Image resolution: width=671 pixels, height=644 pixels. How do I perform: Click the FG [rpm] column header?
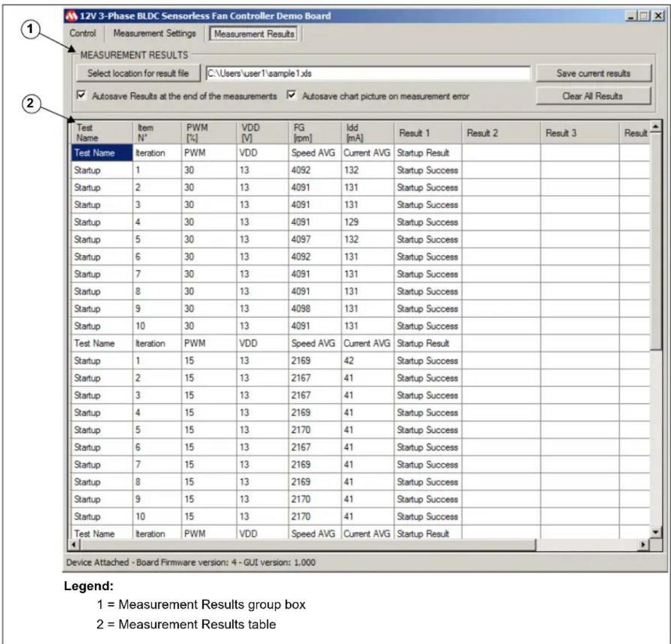point(314,133)
